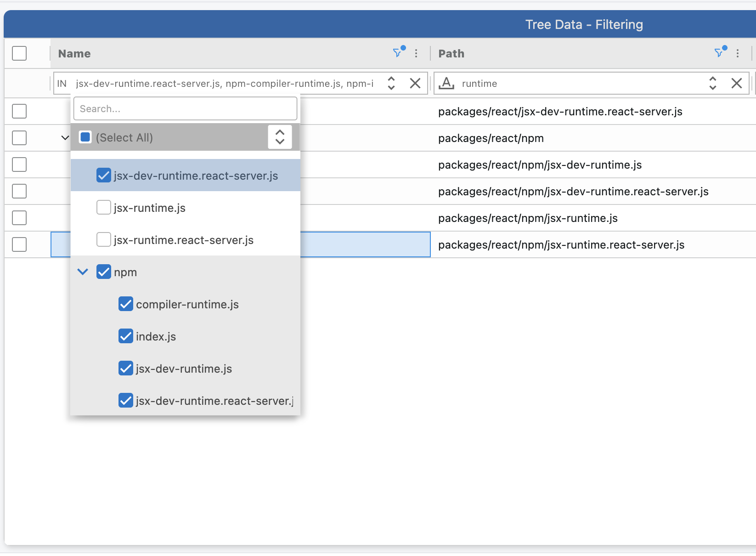This screenshot has height=556, width=756.
Task: Check the jsx-runtime.js filter option
Action: [104, 208]
